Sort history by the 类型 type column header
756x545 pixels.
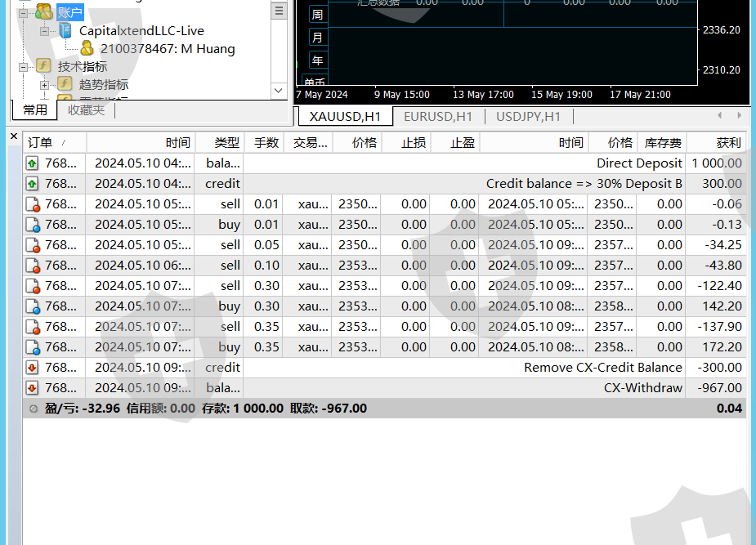(x=226, y=143)
